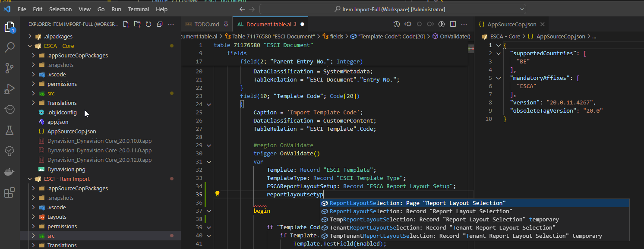This screenshot has width=644, height=249.
Task: Click the New File icon in Explorer
Action: [126, 25]
